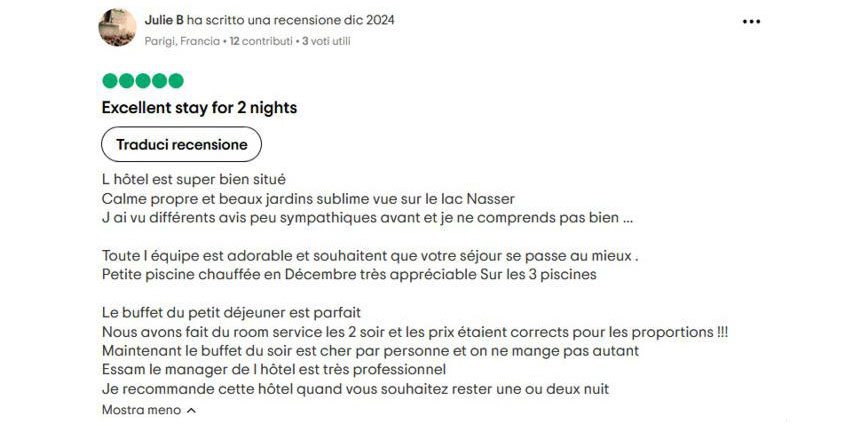Click the chevron arrow beside Mostra meno
This screenshot has height=433, width=866.
(191, 411)
